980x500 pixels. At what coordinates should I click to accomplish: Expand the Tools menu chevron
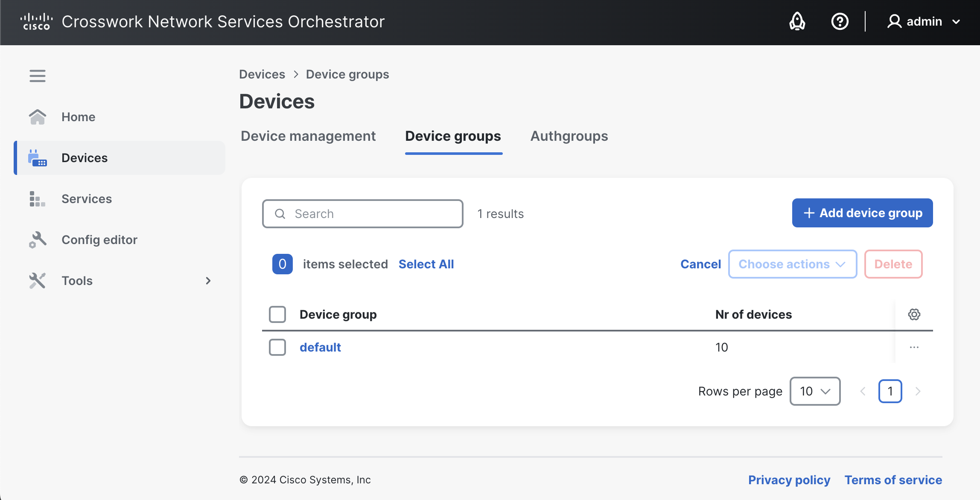208,281
